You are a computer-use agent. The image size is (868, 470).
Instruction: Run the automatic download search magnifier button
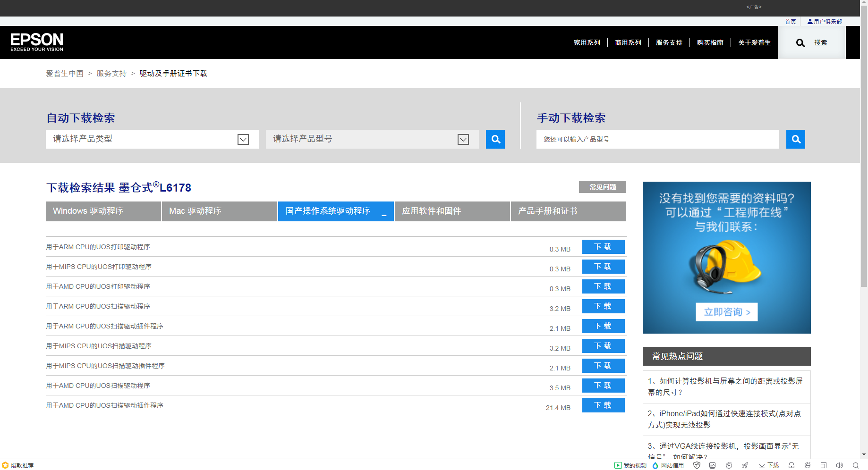(495, 139)
